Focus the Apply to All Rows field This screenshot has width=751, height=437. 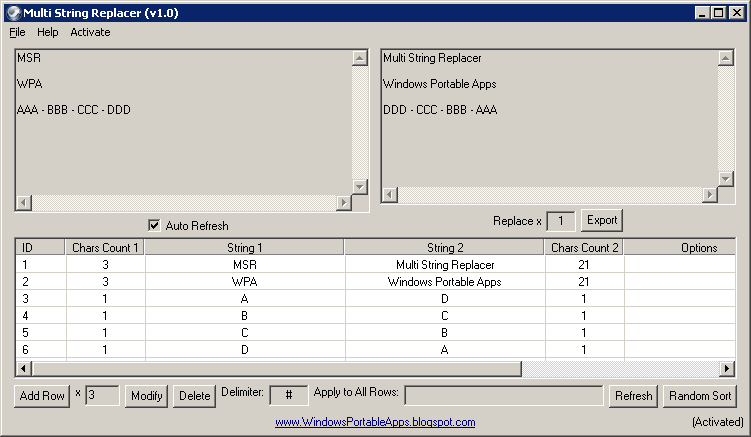[504, 395]
